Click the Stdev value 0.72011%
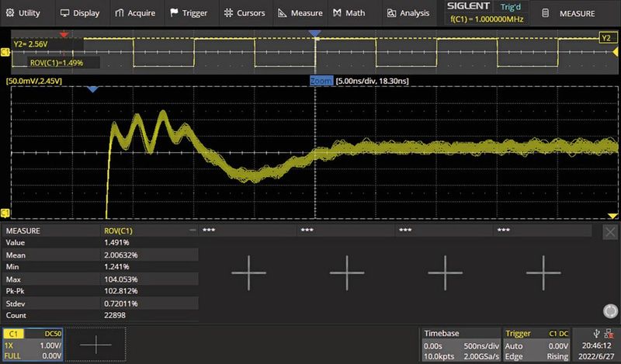This screenshot has width=621, height=364. 121,303
